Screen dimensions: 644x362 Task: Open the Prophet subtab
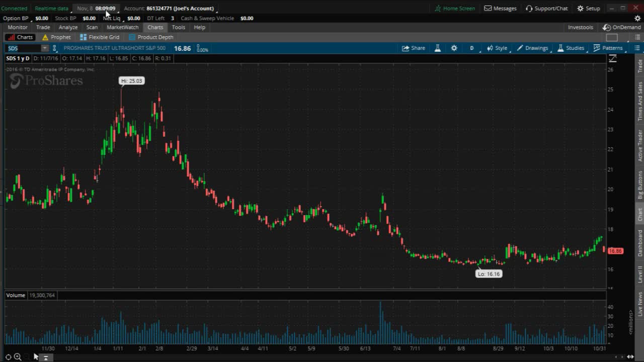pyautogui.click(x=56, y=37)
